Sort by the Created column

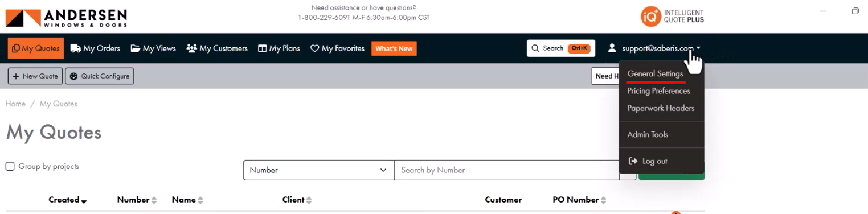pyautogui.click(x=67, y=200)
